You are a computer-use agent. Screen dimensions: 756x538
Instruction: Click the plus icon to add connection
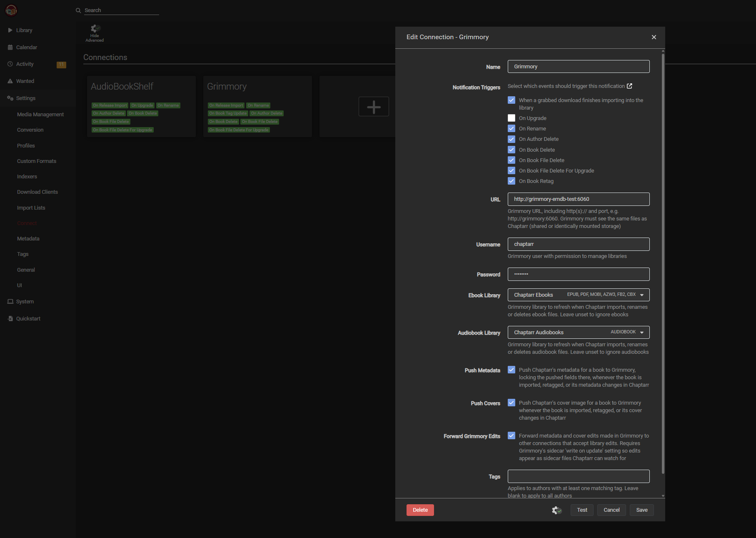(374, 107)
